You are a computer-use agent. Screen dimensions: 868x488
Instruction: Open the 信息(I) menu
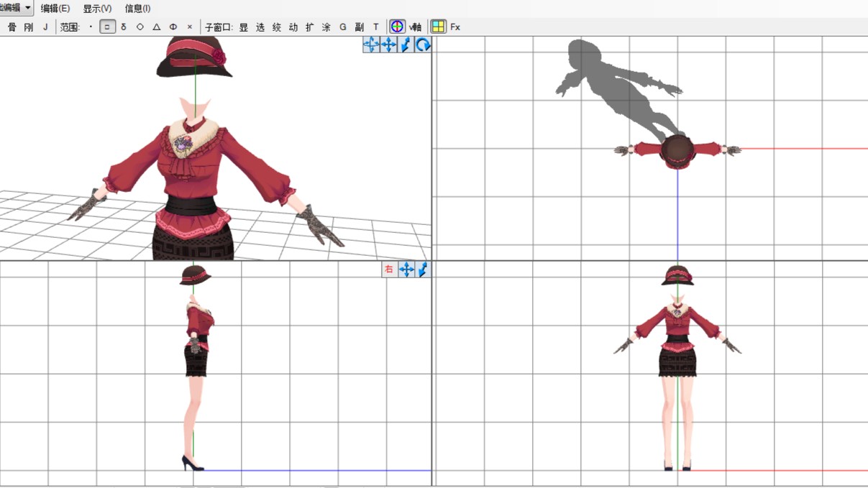click(137, 9)
